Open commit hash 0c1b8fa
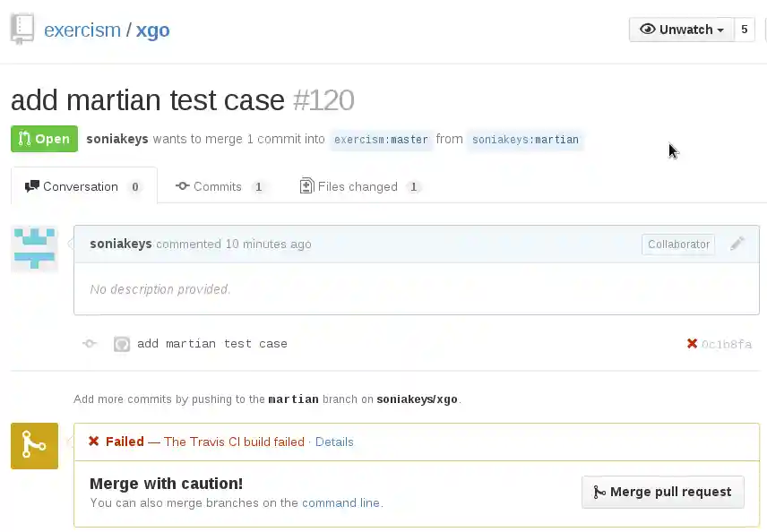Screen dimensions: 767x532 coord(727,344)
